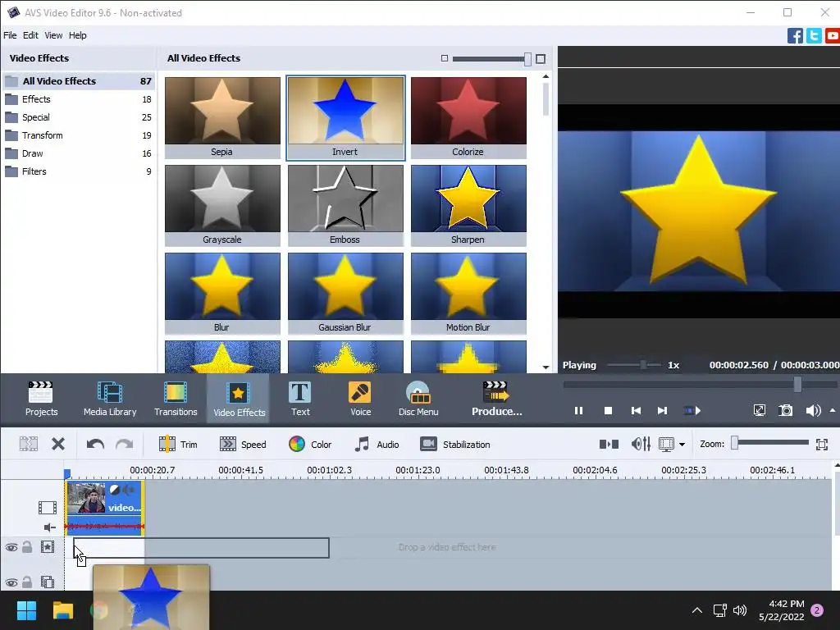This screenshot has height=630, width=840.
Task: Open the Facebook link icon
Action: click(x=795, y=36)
